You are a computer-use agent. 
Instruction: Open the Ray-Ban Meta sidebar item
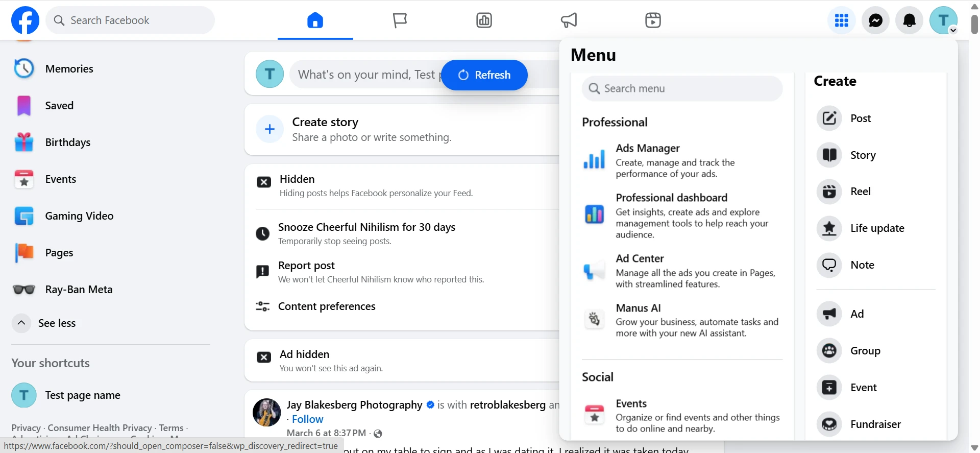[x=79, y=290]
